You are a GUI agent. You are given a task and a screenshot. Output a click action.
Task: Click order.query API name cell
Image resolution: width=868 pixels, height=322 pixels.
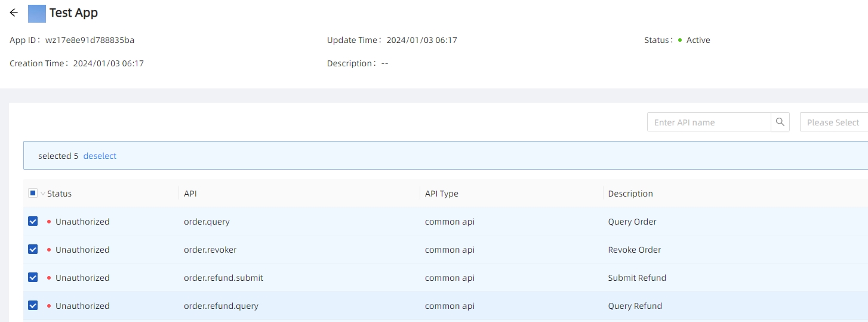pos(207,222)
